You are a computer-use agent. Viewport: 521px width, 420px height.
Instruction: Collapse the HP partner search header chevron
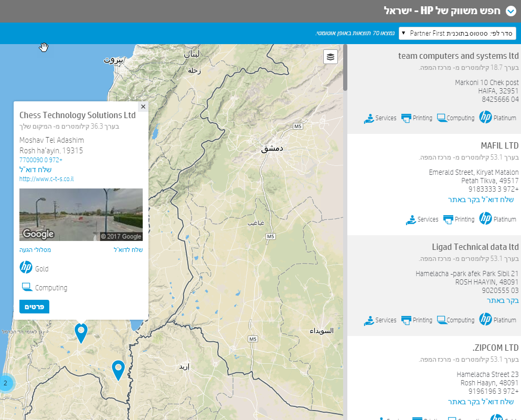tap(511, 11)
